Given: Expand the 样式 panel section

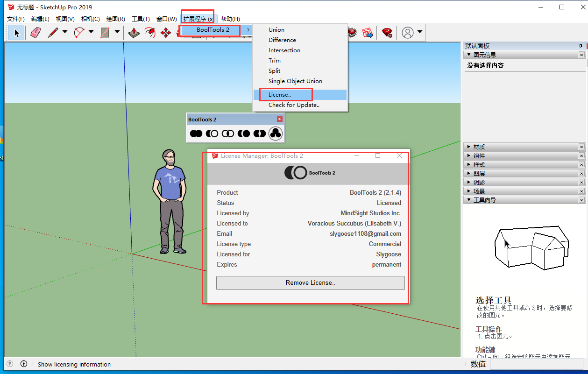Looking at the screenshot, I should point(469,164).
